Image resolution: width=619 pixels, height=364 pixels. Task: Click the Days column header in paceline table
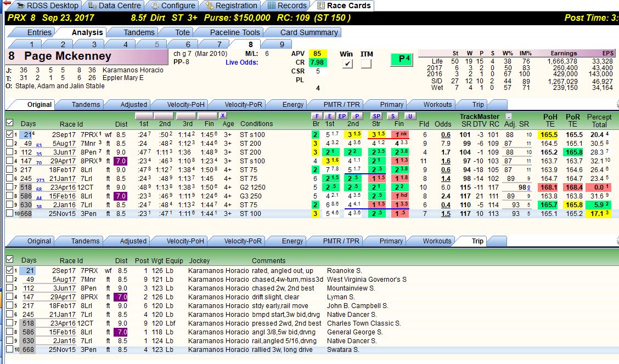pos(29,123)
